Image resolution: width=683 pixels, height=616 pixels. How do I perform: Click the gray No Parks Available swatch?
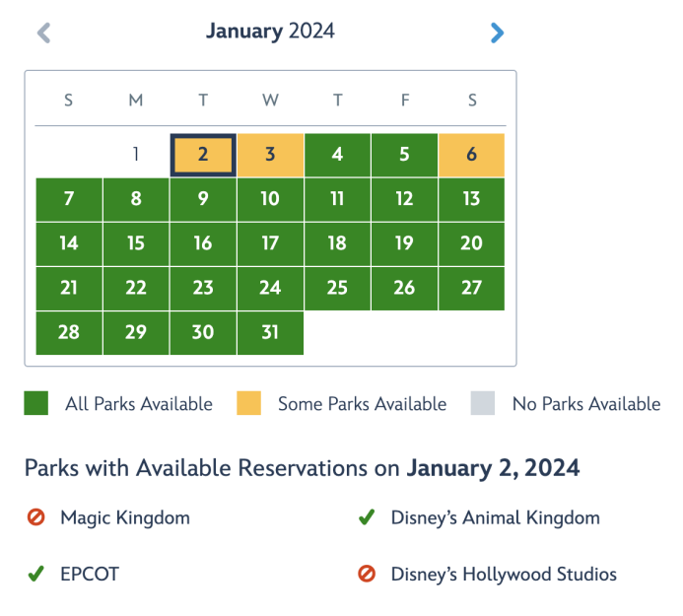[x=482, y=403]
